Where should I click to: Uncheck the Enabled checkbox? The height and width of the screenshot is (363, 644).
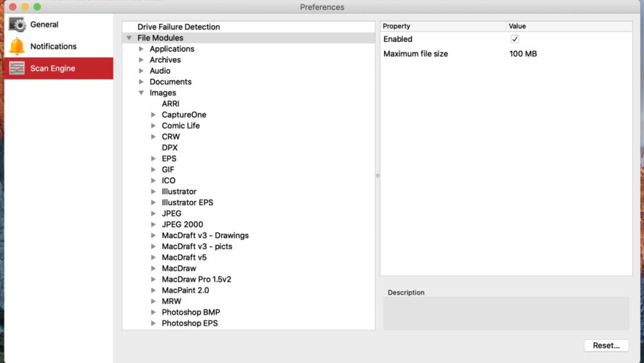(x=515, y=39)
